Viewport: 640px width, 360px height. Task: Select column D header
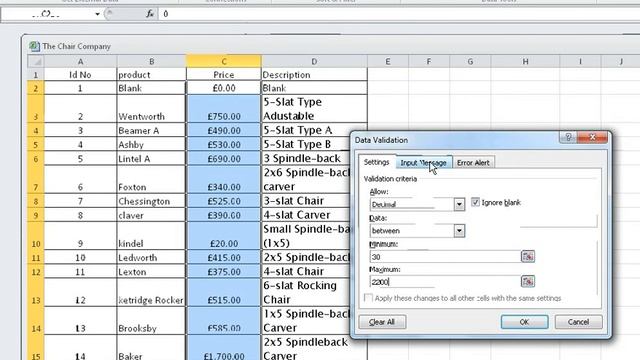click(x=314, y=61)
